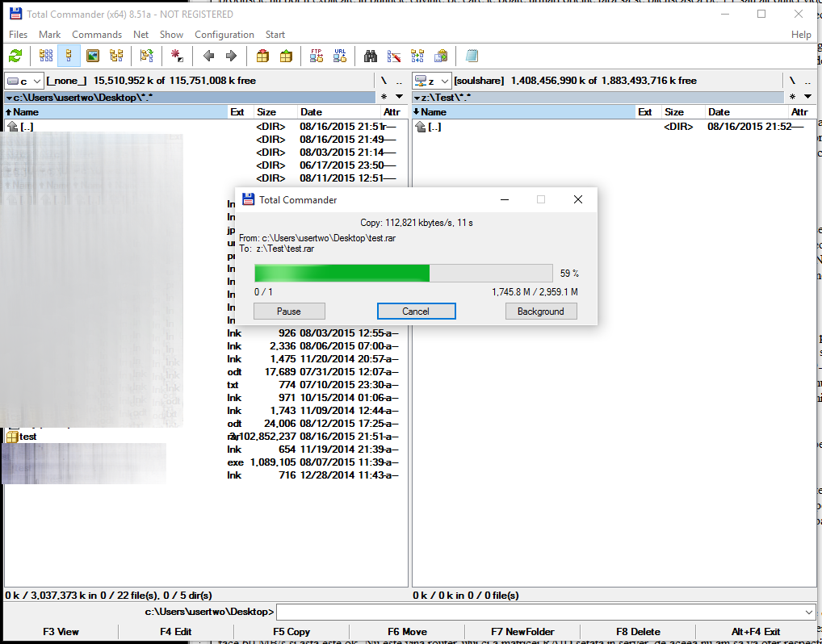The width and height of the screenshot is (822, 644).
Task: Click the green Reread source refresh icon
Action: click(15, 56)
